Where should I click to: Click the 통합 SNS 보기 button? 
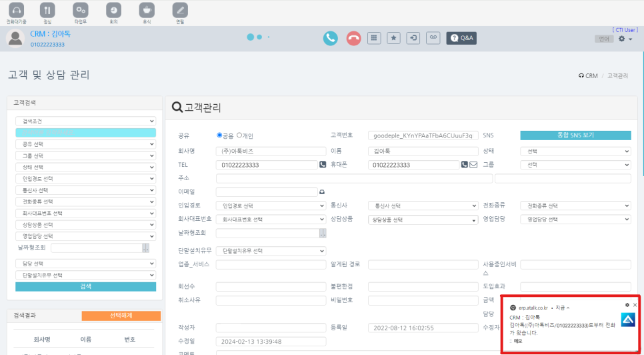pyautogui.click(x=575, y=135)
